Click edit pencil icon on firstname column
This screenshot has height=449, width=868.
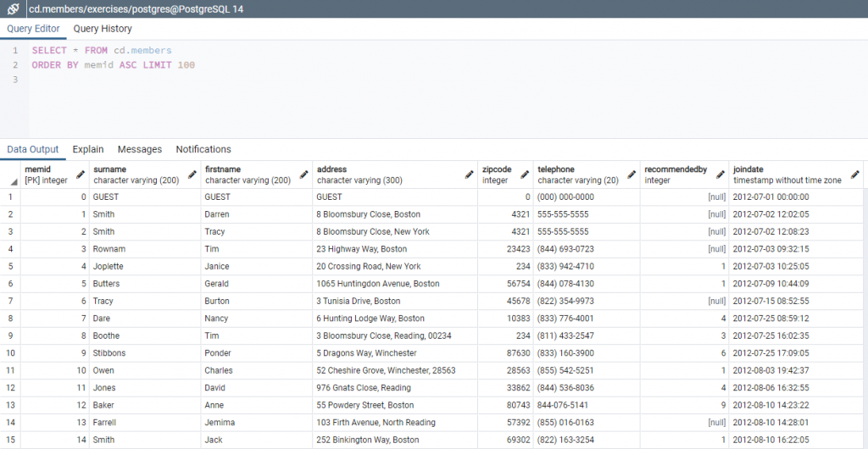point(304,175)
